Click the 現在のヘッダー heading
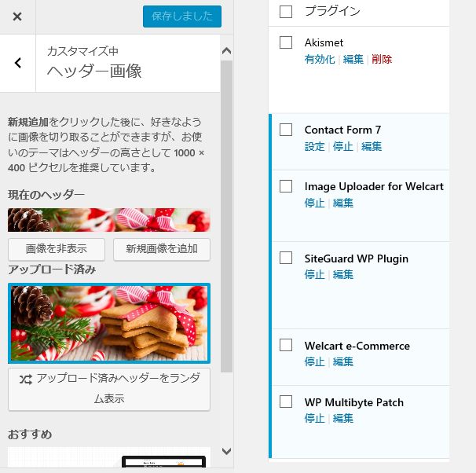This screenshot has width=476, height=473. tap(46, 195)
